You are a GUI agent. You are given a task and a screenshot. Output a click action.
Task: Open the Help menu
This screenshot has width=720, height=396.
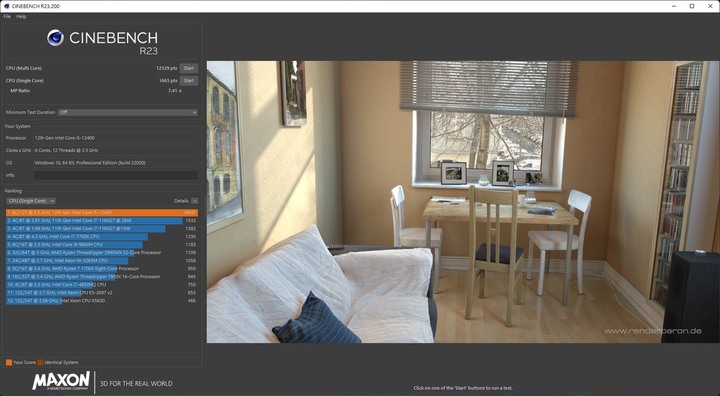click(x=21, y=17)
